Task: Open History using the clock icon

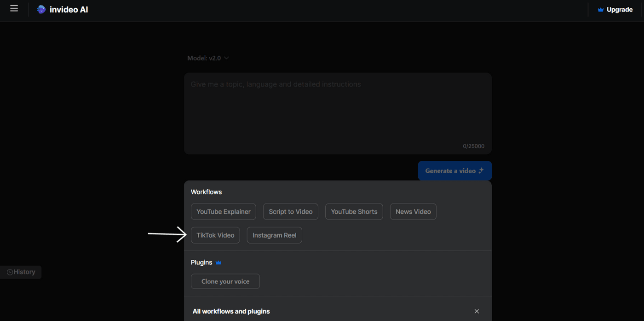Action: coord(11,272)
